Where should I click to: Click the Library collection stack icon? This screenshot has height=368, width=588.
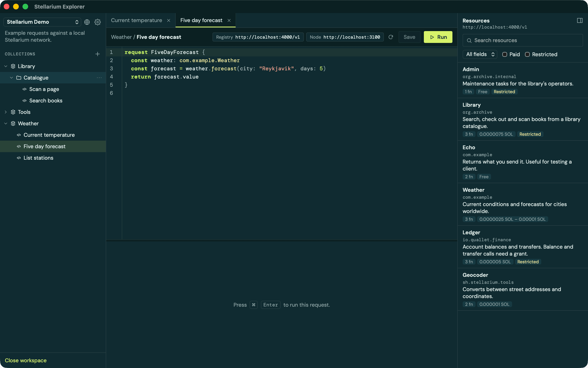point(13,66)
